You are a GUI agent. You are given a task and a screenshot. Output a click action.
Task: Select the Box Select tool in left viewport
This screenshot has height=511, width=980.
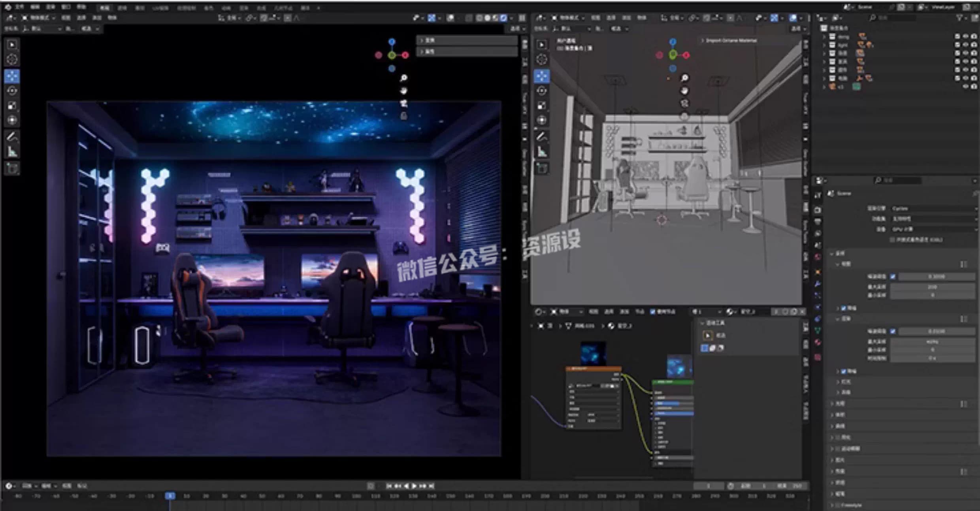coord(12,45)
